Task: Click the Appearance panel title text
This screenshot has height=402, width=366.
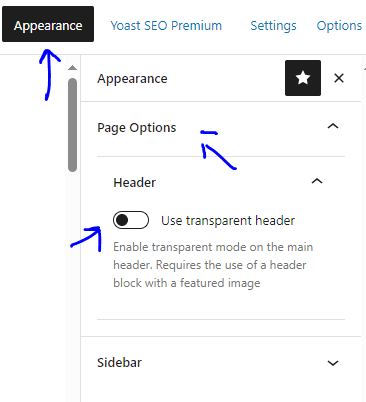Action: point(132,79)
